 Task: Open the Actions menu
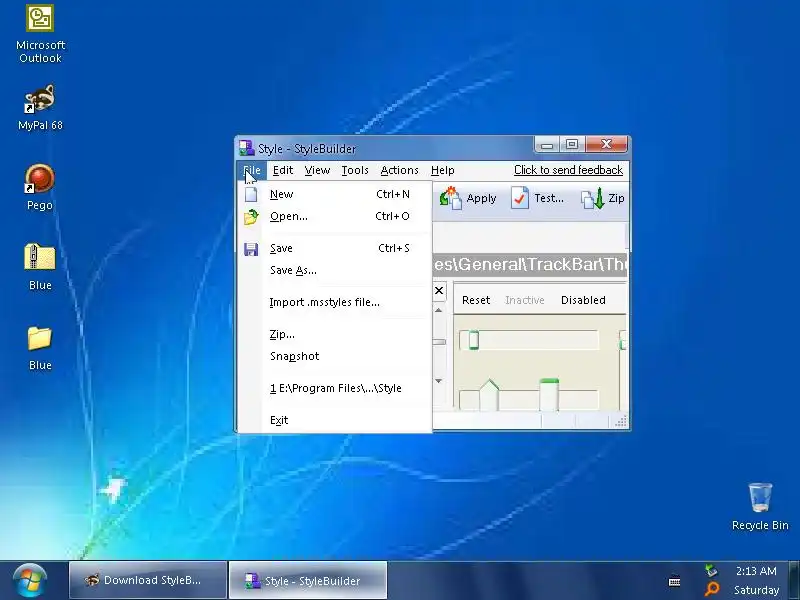(399, 170)
